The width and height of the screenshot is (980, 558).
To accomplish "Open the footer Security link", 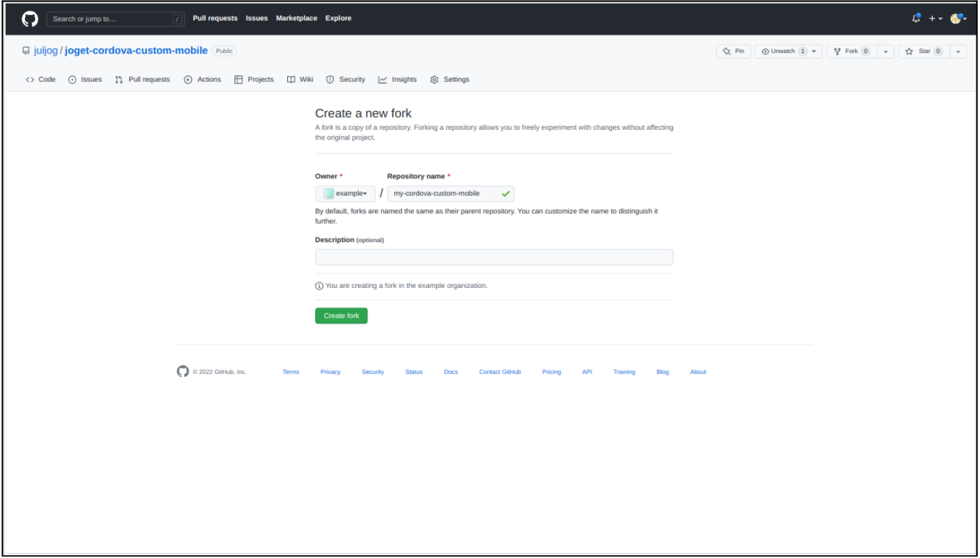I will 373,372.
